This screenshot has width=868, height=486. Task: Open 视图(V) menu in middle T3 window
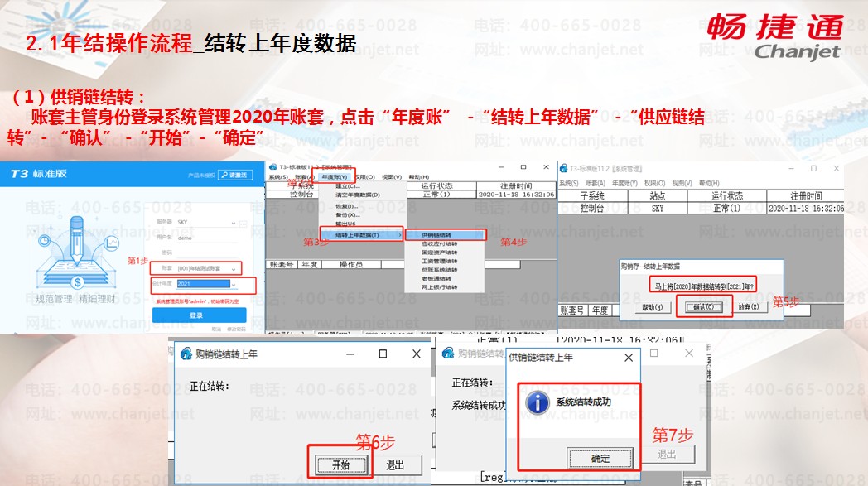[392, 177]
